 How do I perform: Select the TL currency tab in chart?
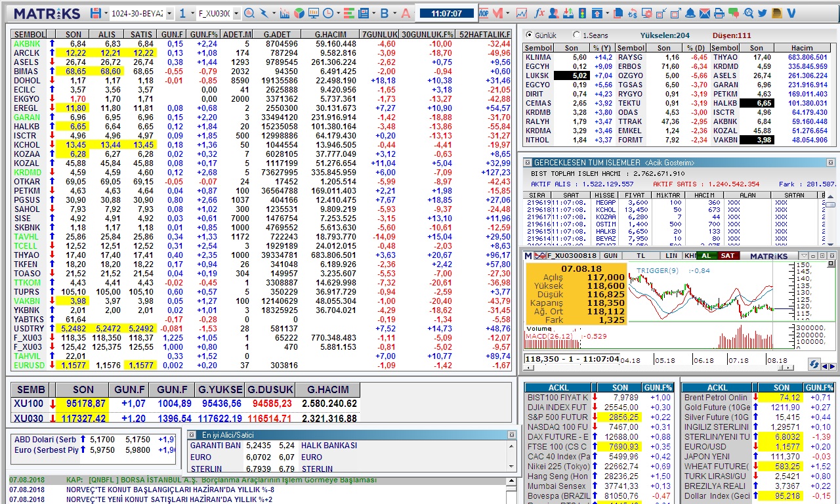pyautogui.click(x=641, y=255)
